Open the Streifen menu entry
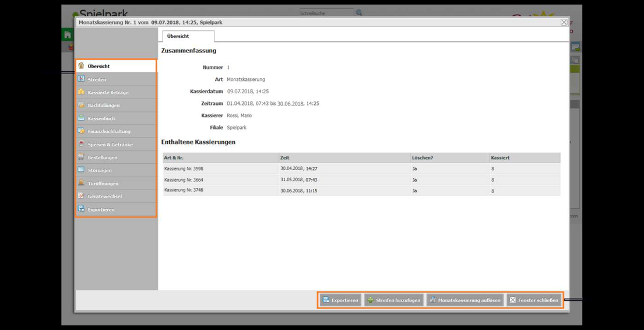This screenshot has height=330, width=644. pyautogui.click(x=116, y=79)
